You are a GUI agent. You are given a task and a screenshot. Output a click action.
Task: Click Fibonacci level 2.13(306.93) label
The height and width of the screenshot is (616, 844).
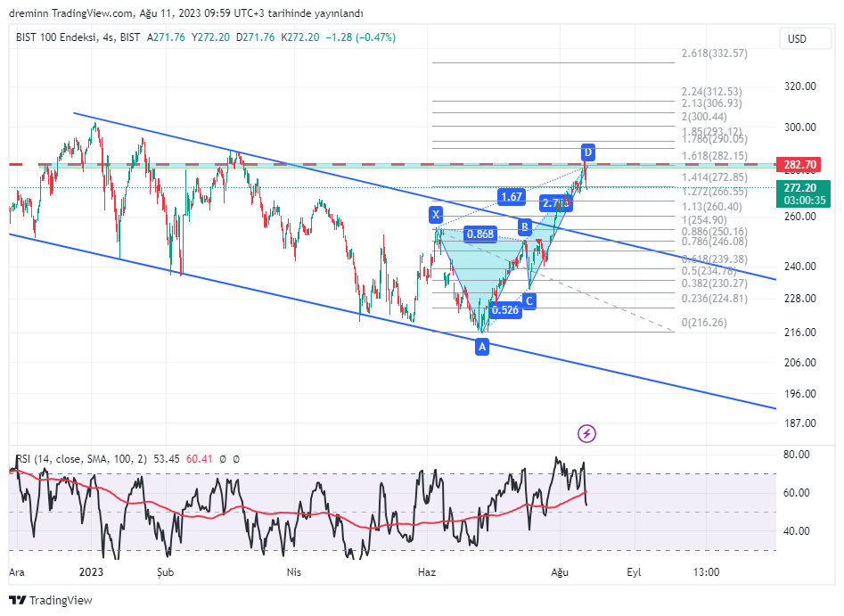711,103
